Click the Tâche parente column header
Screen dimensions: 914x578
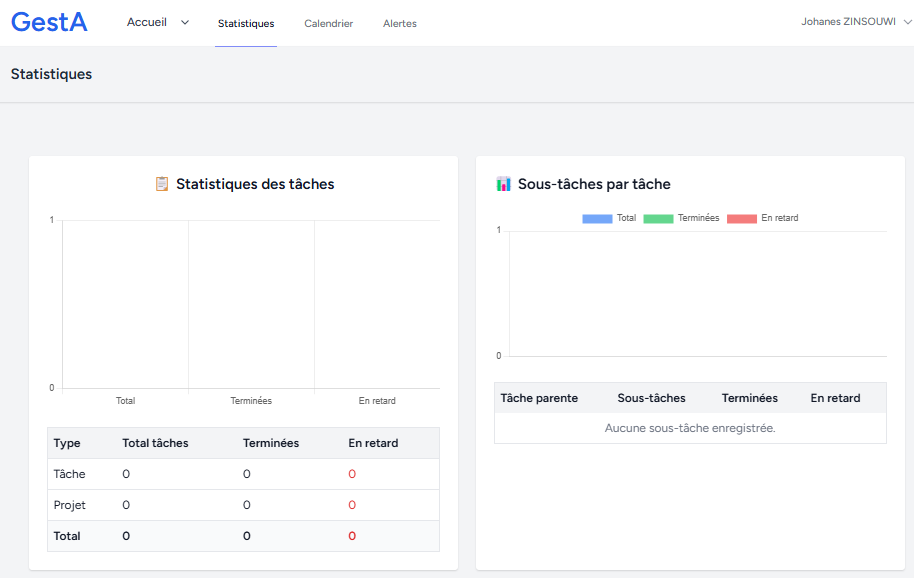[539, 398]
